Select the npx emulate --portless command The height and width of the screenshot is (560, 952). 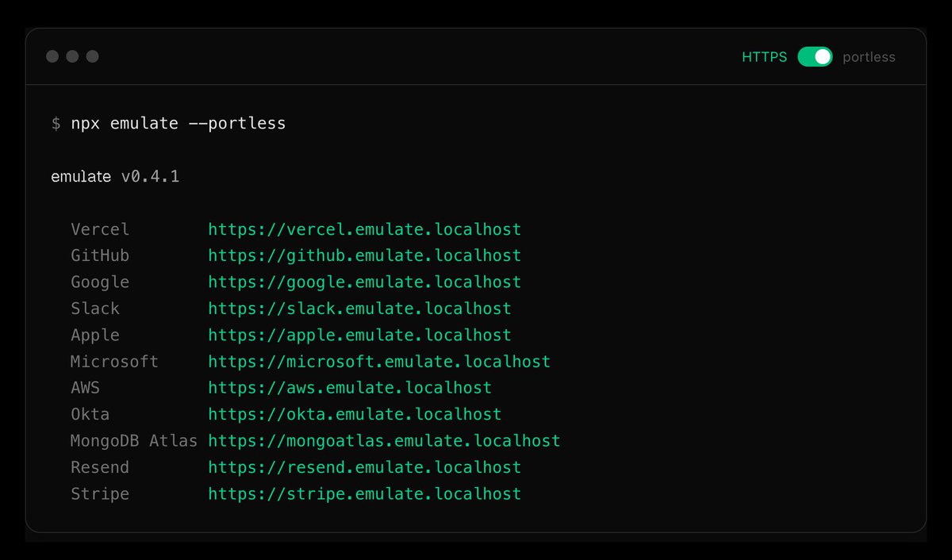point(178,124)
